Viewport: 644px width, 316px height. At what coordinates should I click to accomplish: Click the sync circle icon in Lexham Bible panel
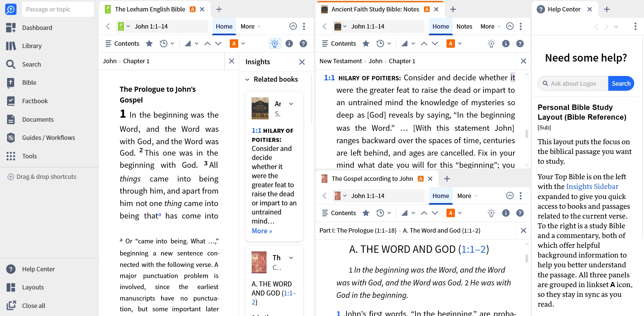pos(293,26)
